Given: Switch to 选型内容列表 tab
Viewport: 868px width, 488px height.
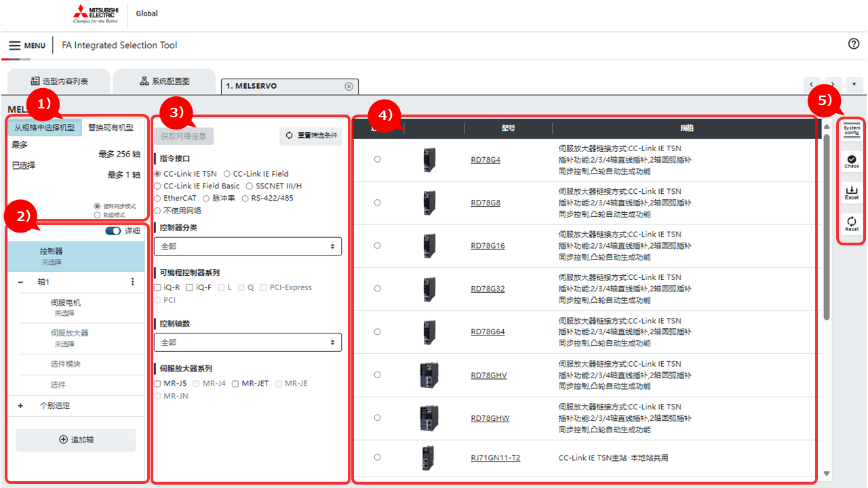Looking at the screenshot, I should pos(59,81).
